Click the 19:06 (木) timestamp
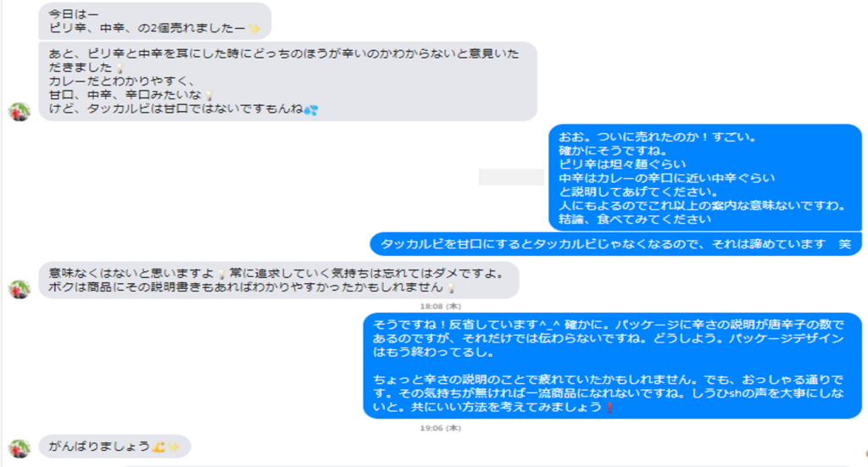Screen dimensions: 868x467 (440, 428)
